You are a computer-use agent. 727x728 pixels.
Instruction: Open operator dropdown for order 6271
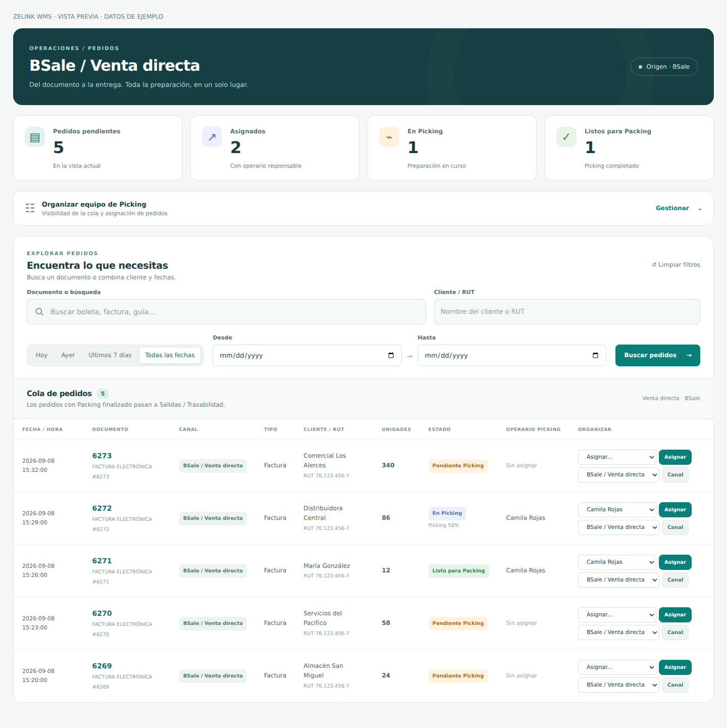[x=617, y=562]
